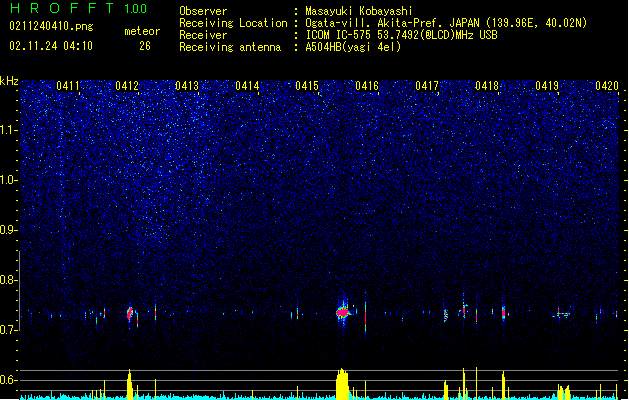Click the 0416 time marker
The height and width of the screenshot is (400, 629).
click(x=367, y=86)
